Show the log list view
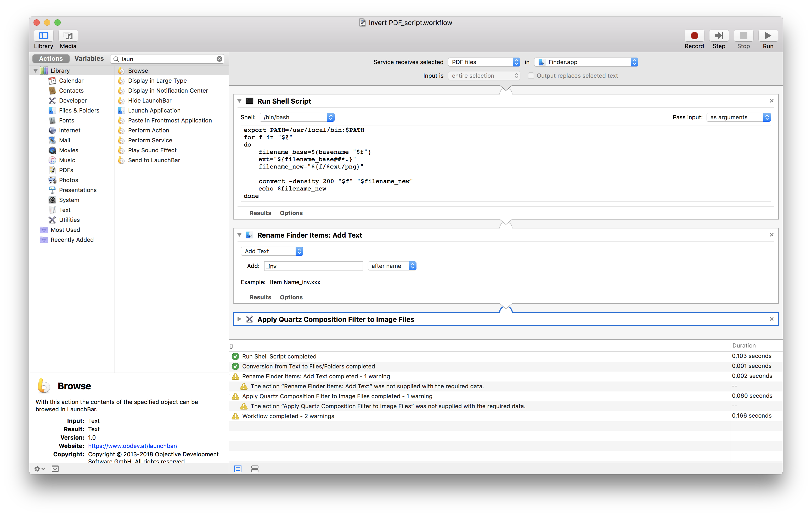 (238, 469)
